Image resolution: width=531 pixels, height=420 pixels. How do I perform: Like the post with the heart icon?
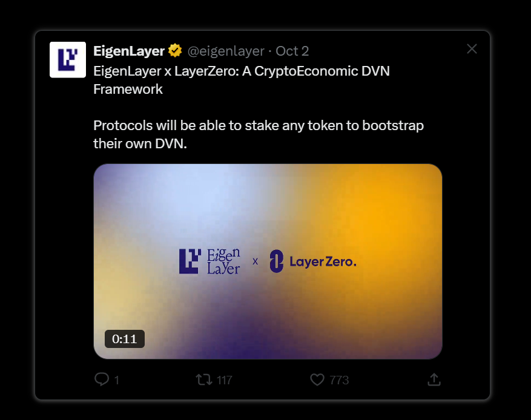[x=317, y=379]
